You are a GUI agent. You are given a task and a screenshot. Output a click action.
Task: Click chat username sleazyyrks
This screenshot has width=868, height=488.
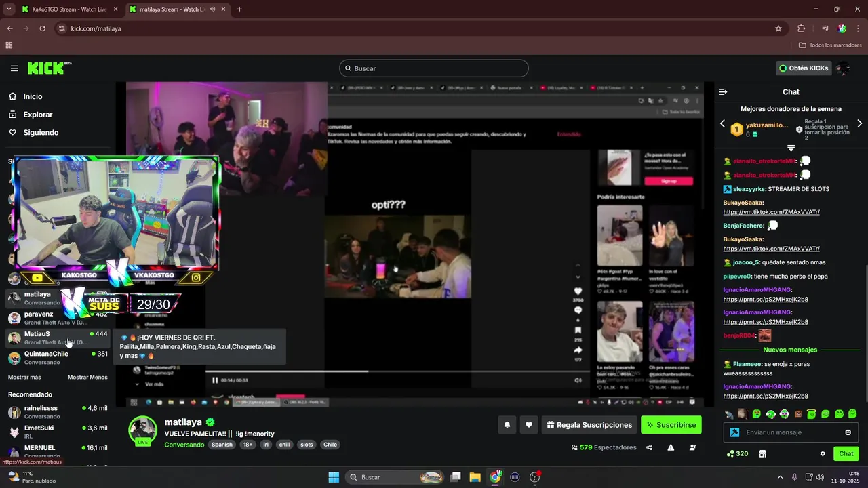[x=749, y=189]
